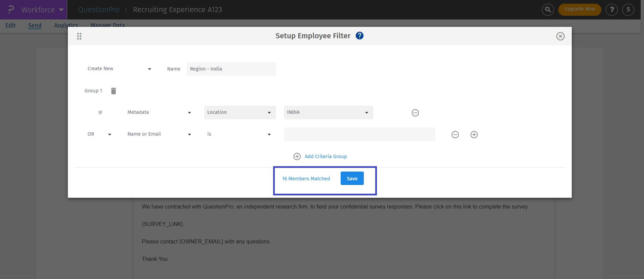Close the Setup Employee Filter dialog
Viewport: 644px width, 279px height.
pyautogui.click(x=560, y=36)
